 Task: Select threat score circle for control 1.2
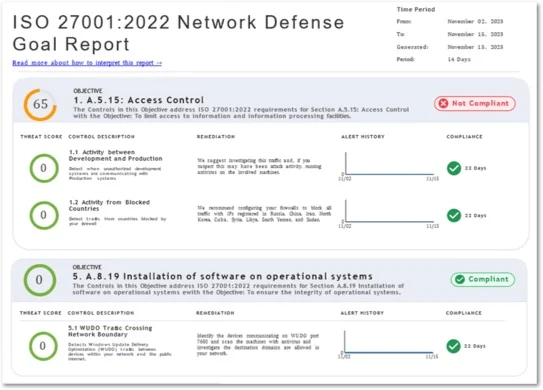[44, 215]
